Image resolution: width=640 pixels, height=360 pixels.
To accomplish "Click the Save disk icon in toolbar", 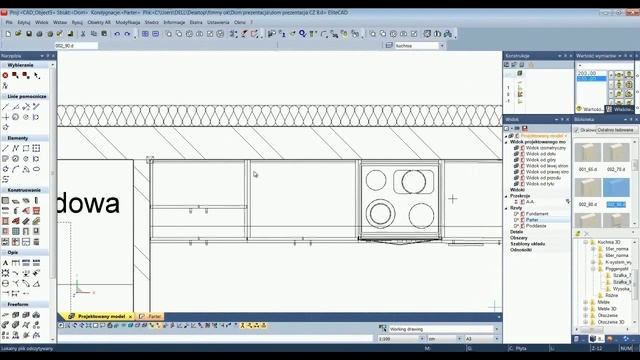I will coord(29,34).
